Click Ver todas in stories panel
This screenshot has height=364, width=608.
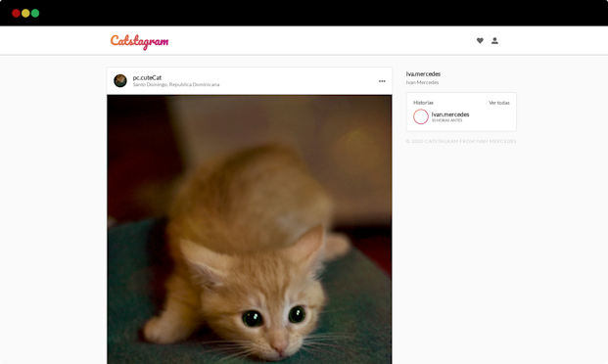(x=499, y=103)
